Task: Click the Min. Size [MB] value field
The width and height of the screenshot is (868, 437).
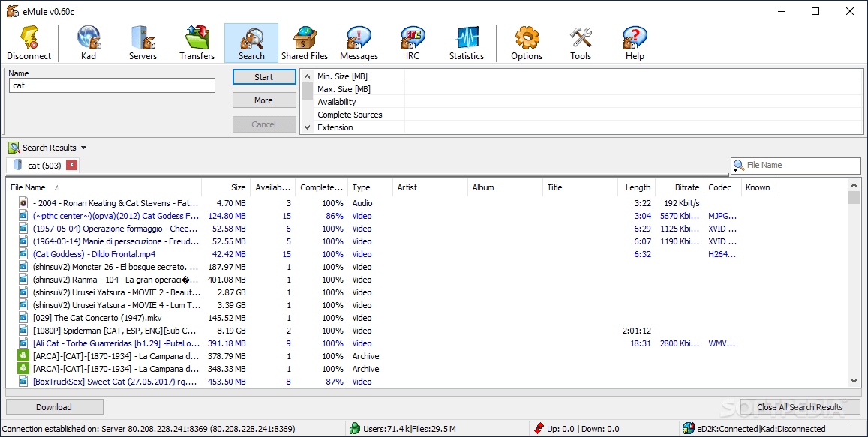Action: click(633, 76)
